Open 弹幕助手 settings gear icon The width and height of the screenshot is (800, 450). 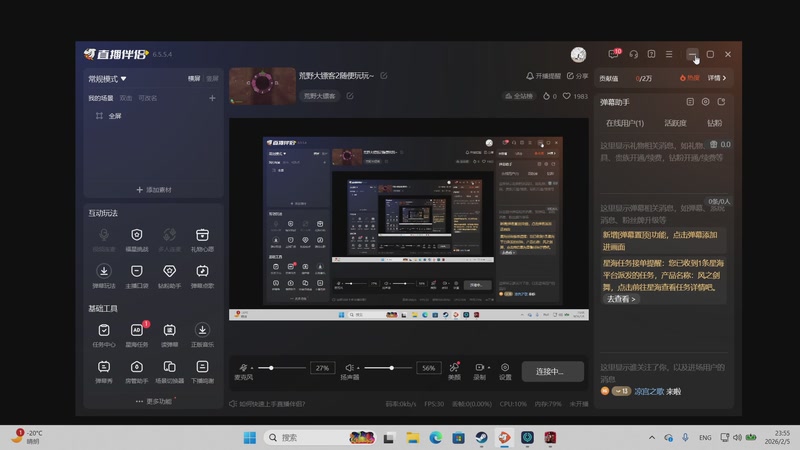pyautogui.click(x=706, y=102)
